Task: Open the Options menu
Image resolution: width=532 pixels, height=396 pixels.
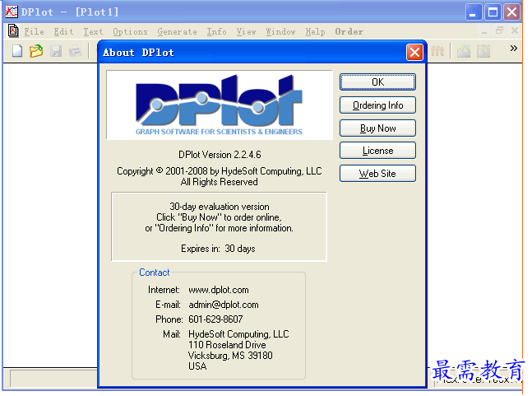Action: point(130,31)
